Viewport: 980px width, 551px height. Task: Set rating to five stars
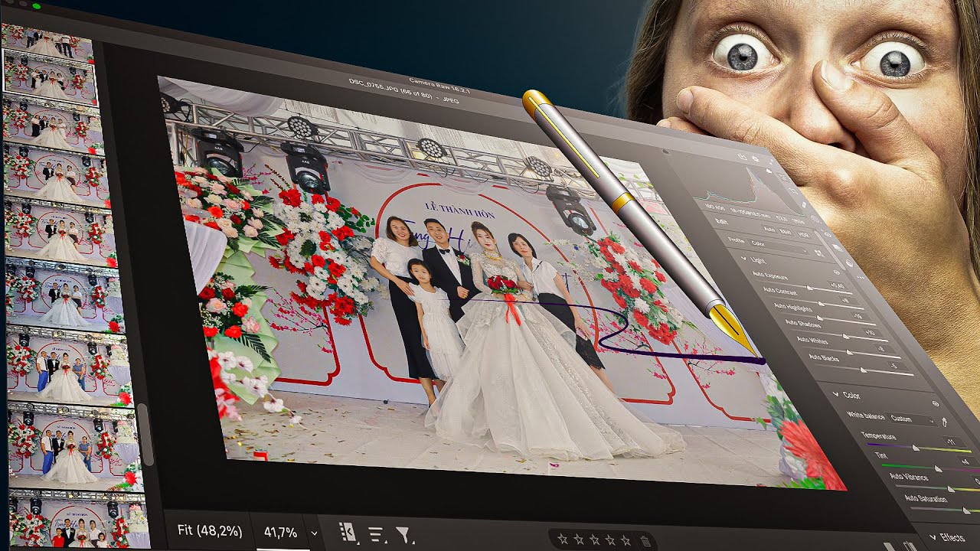(626, 540)
